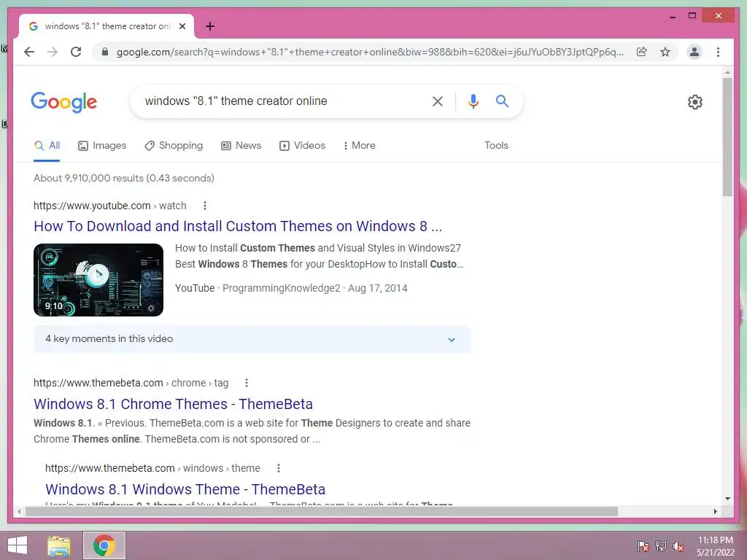
Task: Submit search with magnifying glass icon
Action: (502, 101)
